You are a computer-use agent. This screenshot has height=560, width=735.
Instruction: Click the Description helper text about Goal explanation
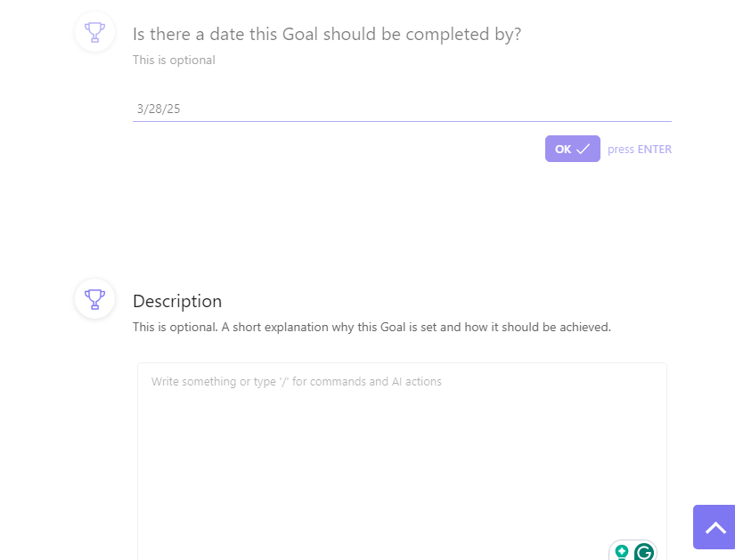click(372, 327)
